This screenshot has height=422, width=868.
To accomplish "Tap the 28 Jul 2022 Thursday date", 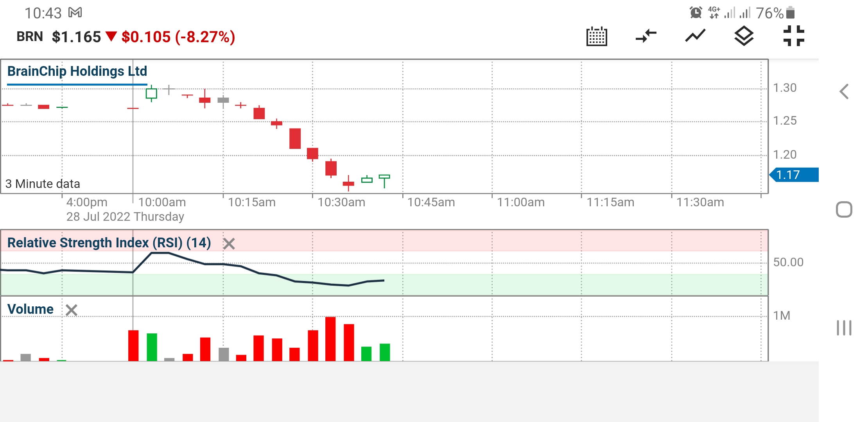I will [x=125, y=216].
